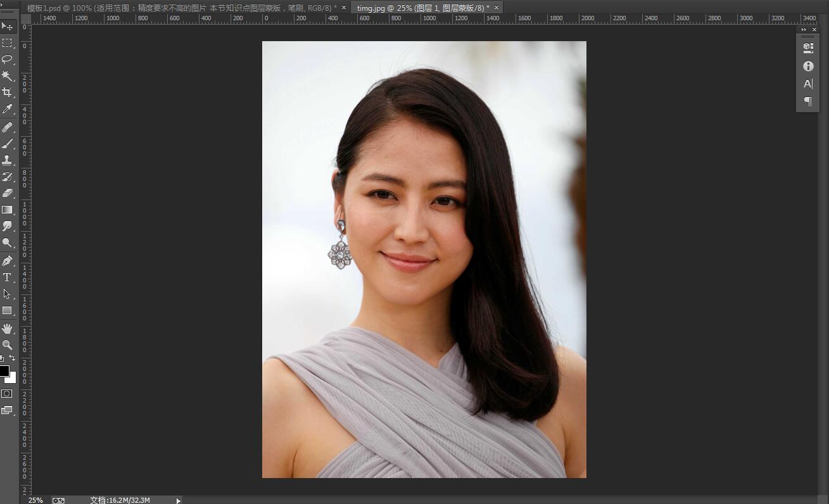Select the Horizontal Type tool
This screenshot has height=504, width=829.
(7, 277)
